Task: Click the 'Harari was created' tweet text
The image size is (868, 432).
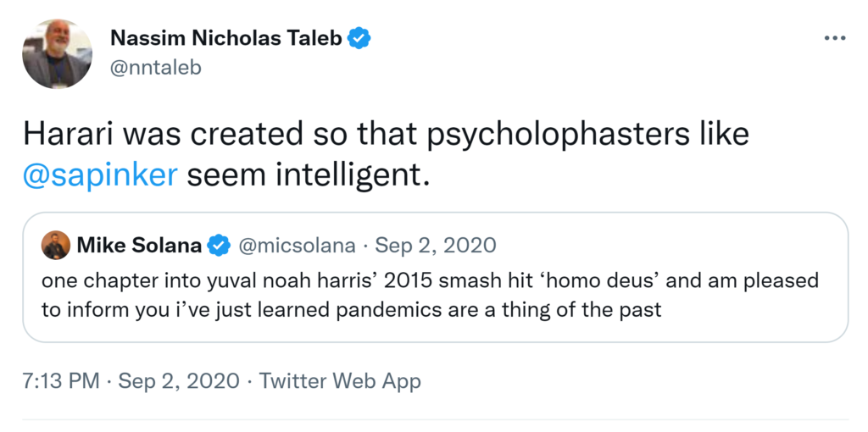Action: coord(170,136)
